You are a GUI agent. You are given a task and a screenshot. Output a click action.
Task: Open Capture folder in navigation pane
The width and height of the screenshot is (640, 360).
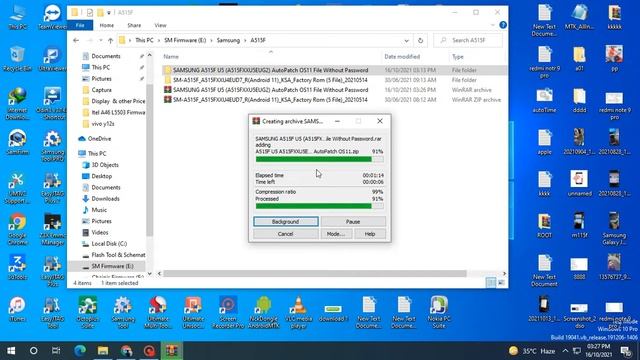tap(101, 90)
